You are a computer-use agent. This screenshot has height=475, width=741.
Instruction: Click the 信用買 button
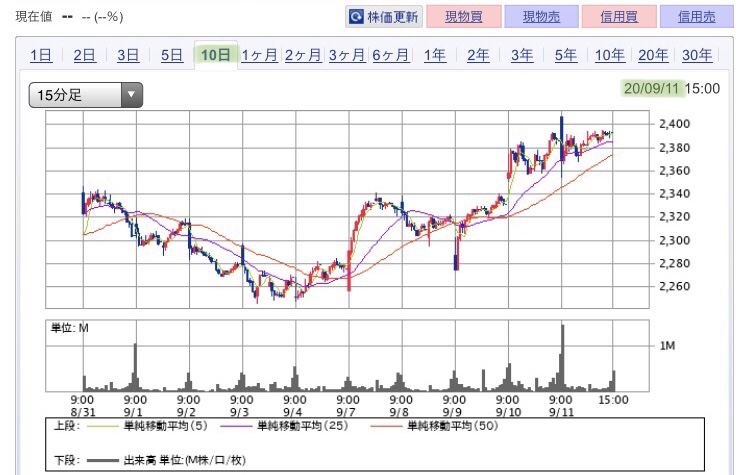[619, 17]
